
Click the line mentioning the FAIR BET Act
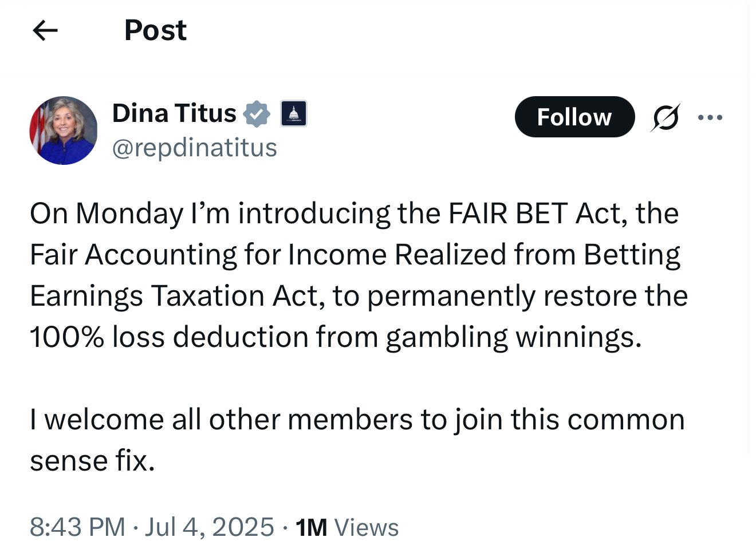[x=354, y=214]
